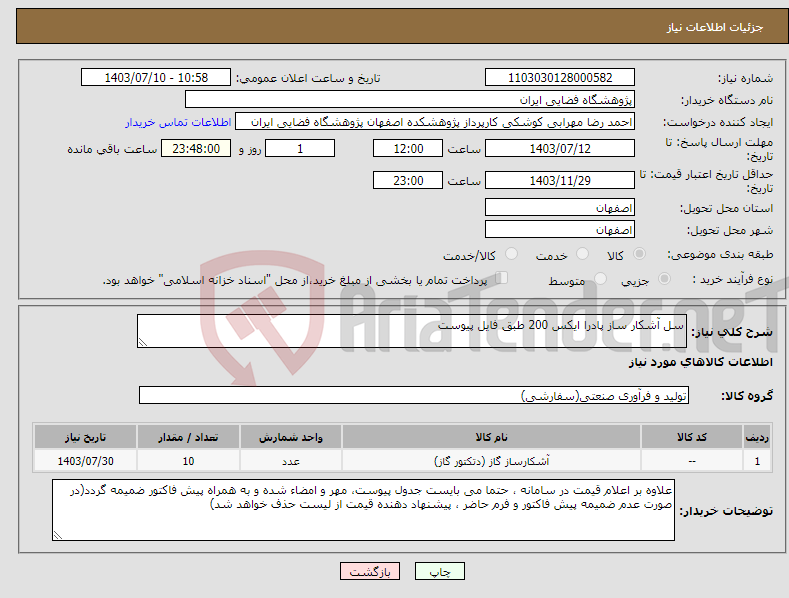Click delivery city field اصفهان

(560, 230)
